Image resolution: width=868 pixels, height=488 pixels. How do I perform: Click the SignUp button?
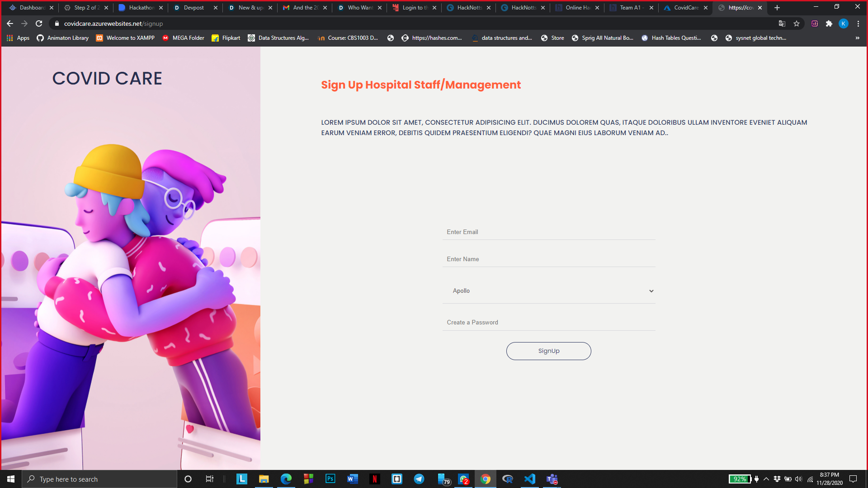(548, 351)
